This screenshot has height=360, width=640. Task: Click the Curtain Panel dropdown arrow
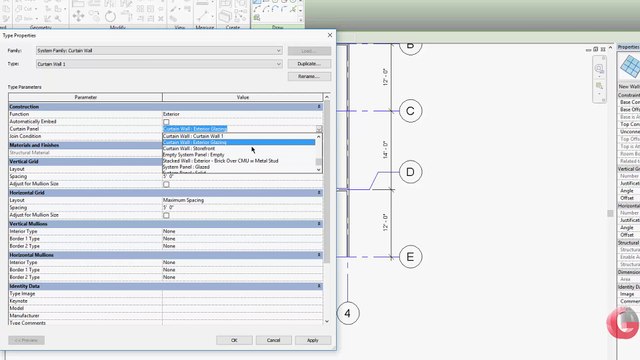[319, 129]
